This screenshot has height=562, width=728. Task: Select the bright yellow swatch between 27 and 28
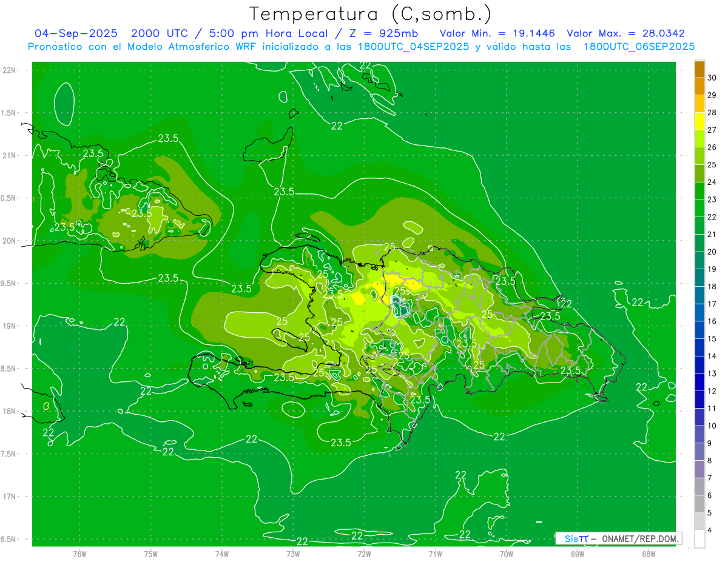point(699,121)
